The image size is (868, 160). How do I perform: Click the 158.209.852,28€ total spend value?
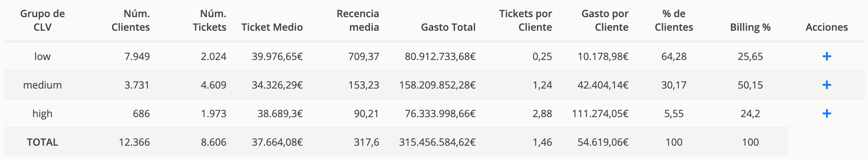(437, 85)
